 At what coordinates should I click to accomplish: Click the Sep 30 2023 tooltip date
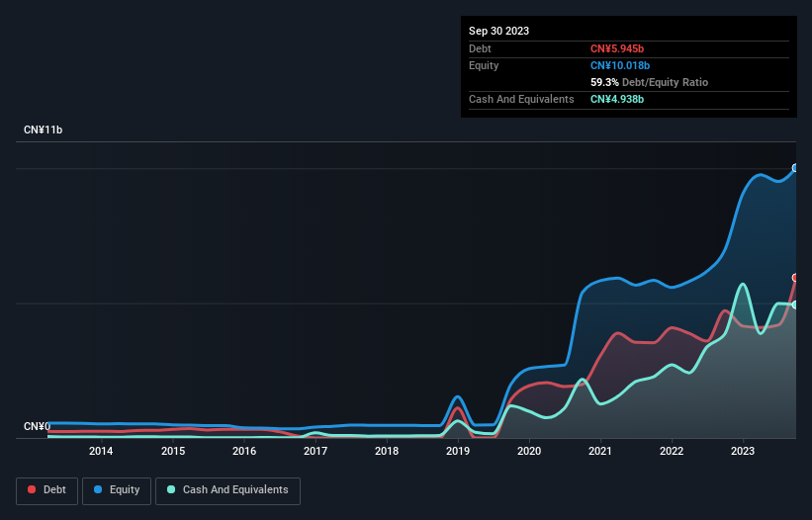point(498,31)
